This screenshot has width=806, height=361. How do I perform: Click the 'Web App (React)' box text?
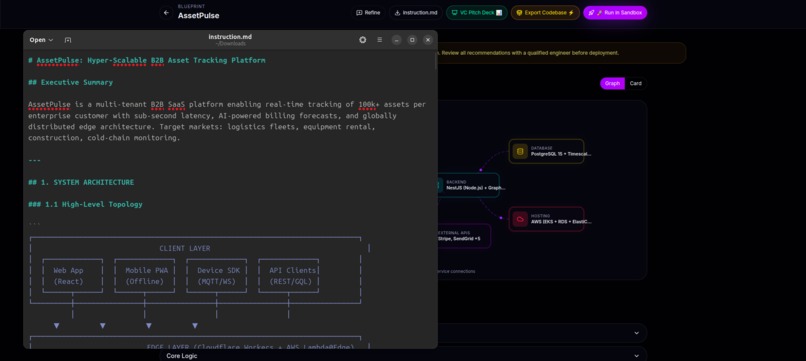[68, 276]
